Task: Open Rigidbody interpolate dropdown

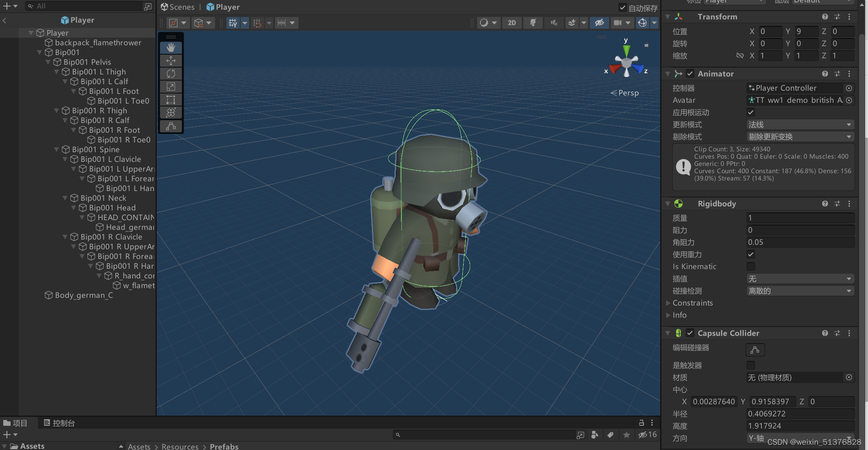Action: click(x=800, y=279)
